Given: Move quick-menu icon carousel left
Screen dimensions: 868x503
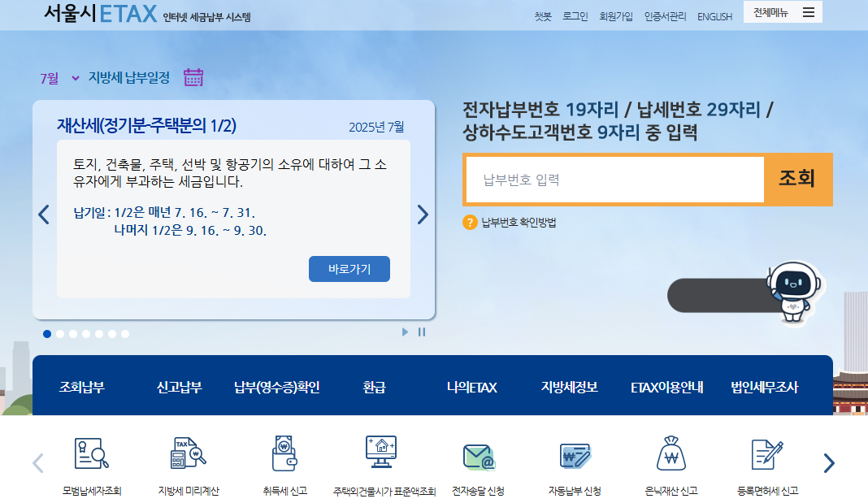Looking at the screenshot, I should 37,463.
